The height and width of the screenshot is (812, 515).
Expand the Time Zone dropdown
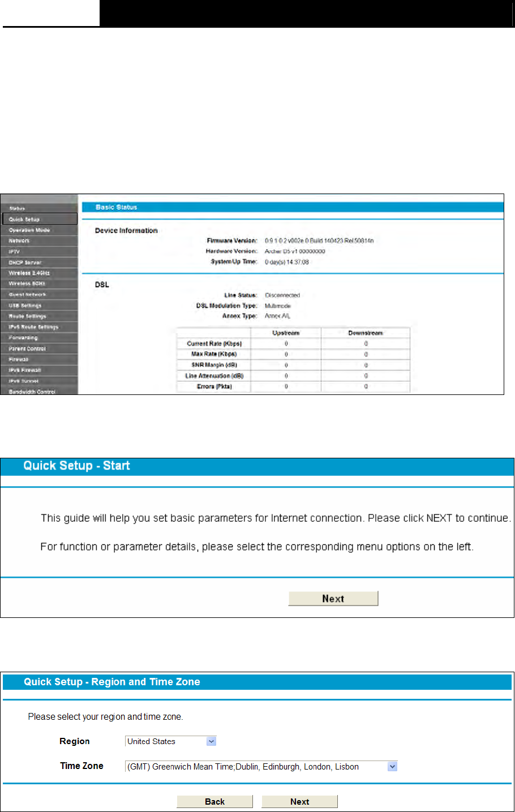[x=261, y=767]
